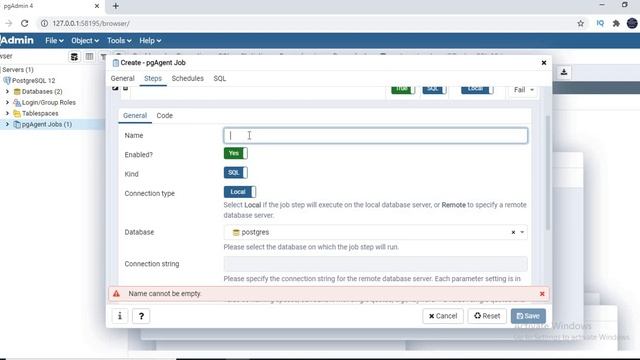Click the 'postgres' database value

255,232
